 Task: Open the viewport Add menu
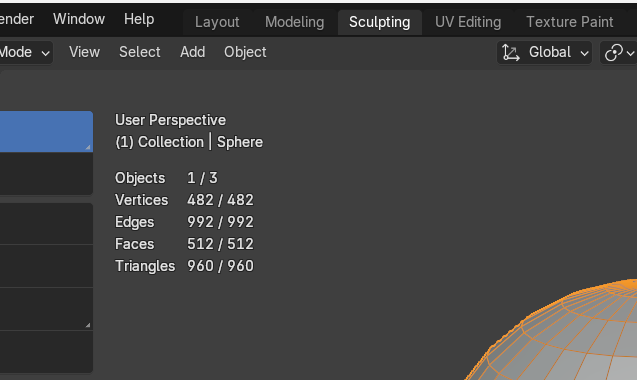[x=193, y=52]
